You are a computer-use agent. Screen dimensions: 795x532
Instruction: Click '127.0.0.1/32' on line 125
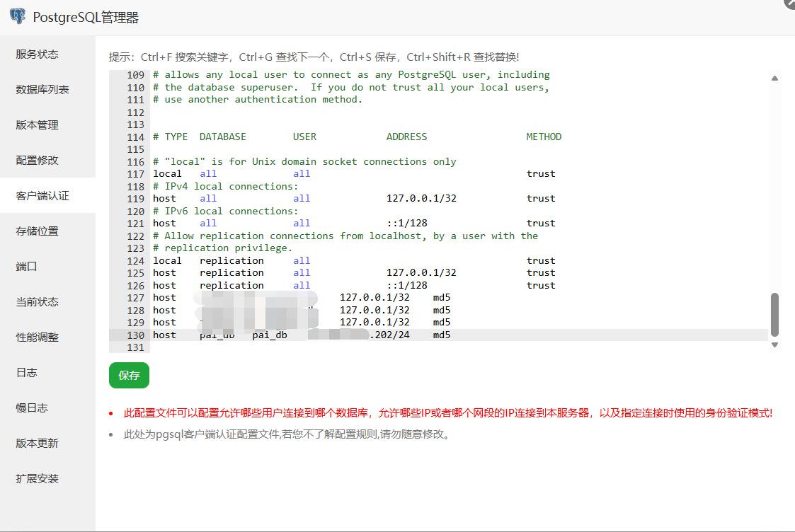(x=421, y=272)
